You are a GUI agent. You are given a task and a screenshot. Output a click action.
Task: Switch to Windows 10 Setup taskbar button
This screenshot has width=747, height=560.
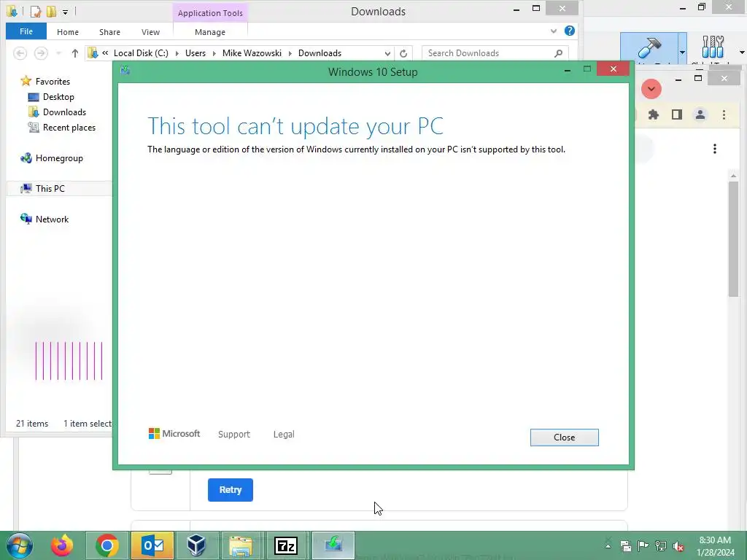tap(333, 545)
